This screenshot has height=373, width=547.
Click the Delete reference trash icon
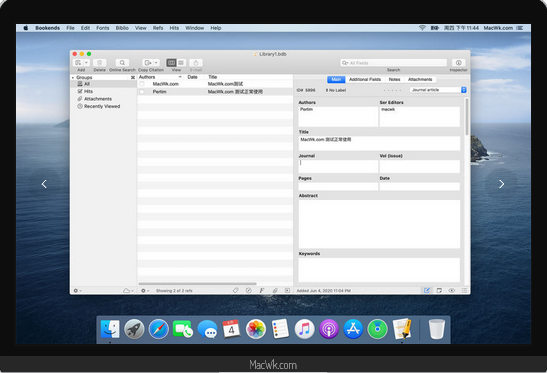point(99,63)
